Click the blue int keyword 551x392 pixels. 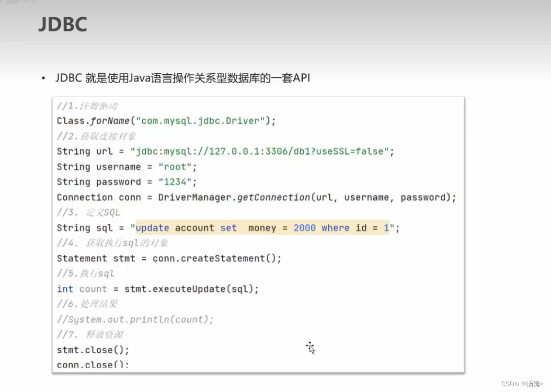click(x=65, y=289)
